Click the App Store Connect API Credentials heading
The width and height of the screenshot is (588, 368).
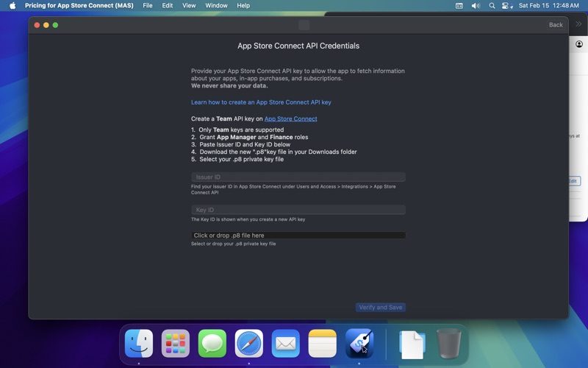[298, 46]
